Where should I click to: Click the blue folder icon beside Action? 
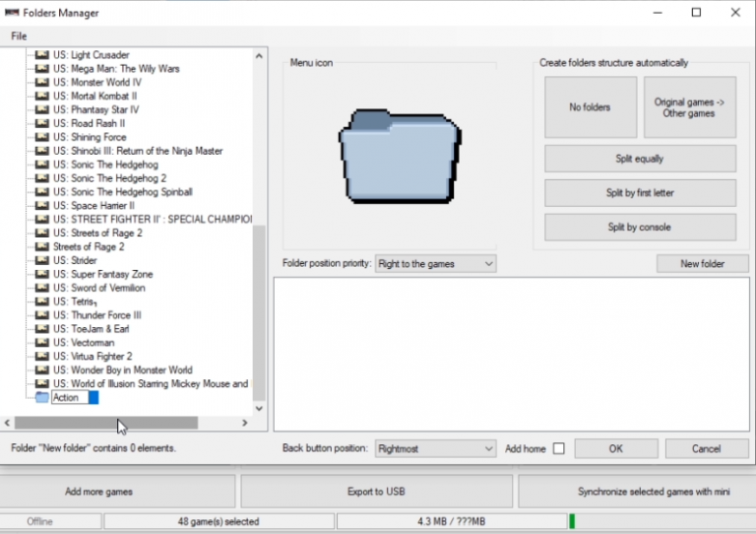click(42, 397)
